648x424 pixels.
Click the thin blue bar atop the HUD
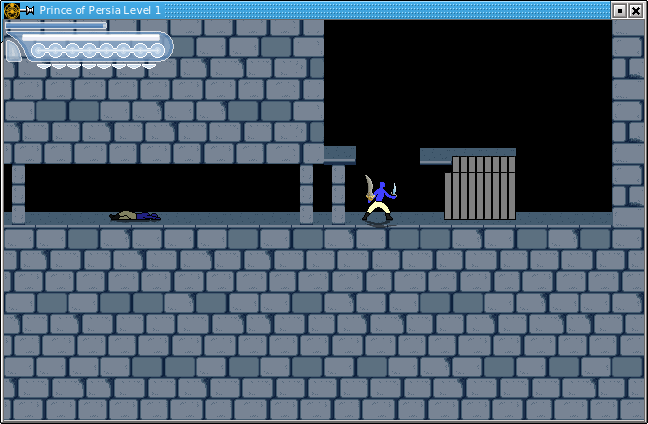point(56,26)
